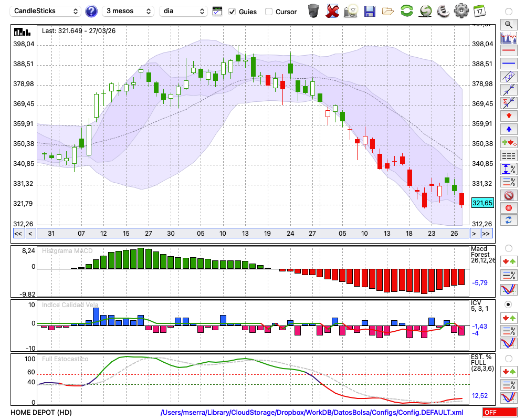525x420 pixels.
Task: Select the red horizontal line tool
Action: [508, 51]
